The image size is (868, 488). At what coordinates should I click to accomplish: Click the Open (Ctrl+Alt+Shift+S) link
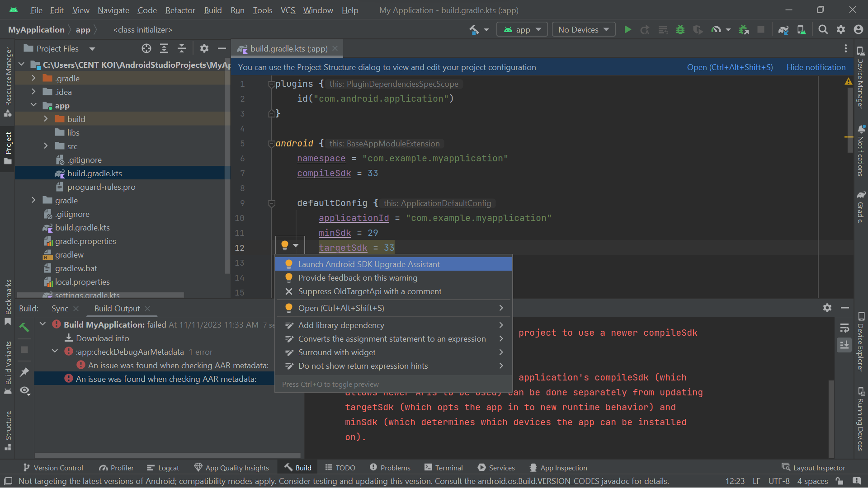(x=730, y=67)
